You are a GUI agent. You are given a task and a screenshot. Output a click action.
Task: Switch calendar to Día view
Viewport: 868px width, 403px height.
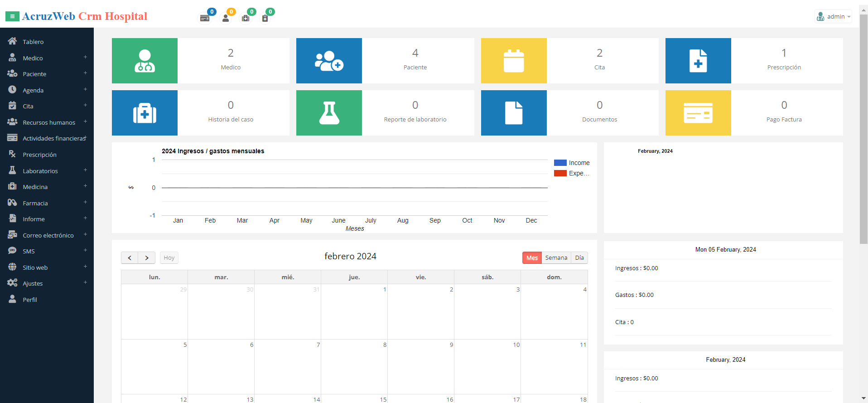pos(579,257)
